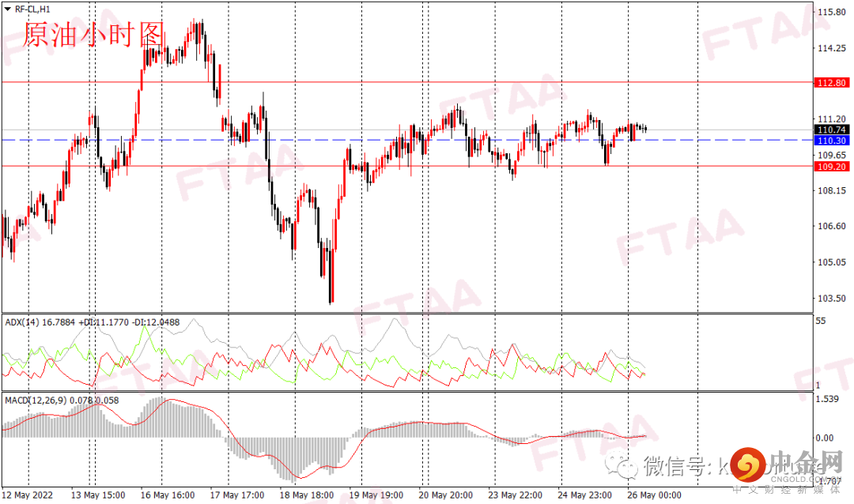Click the 12 May 2022 date label

click(x=27, y=495)
